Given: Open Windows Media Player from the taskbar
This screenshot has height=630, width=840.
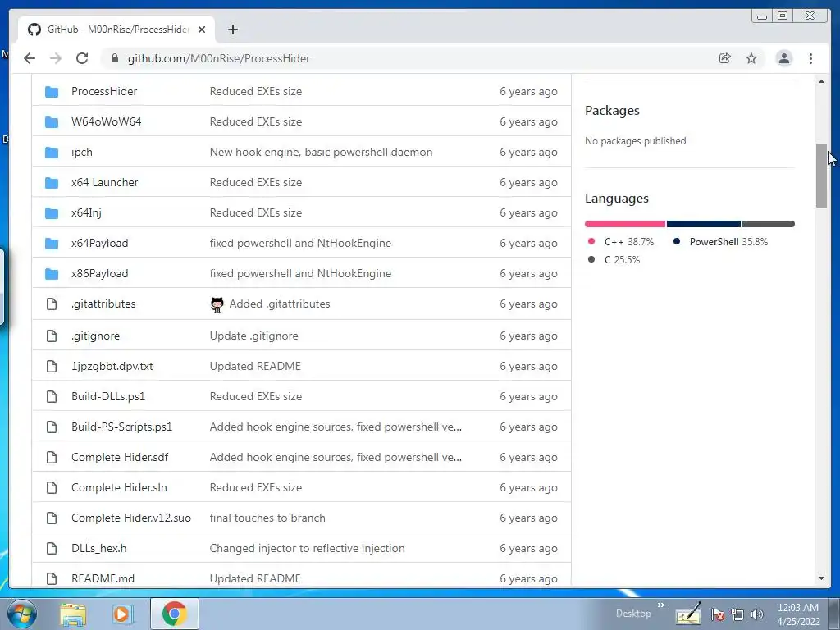Looking at the screenshot, I should pyautogui.click(x=122, y=614).
